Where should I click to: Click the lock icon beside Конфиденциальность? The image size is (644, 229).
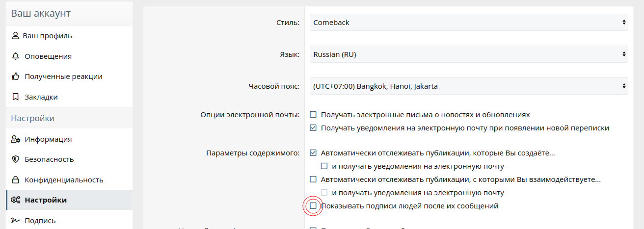(x=15, y=180)
